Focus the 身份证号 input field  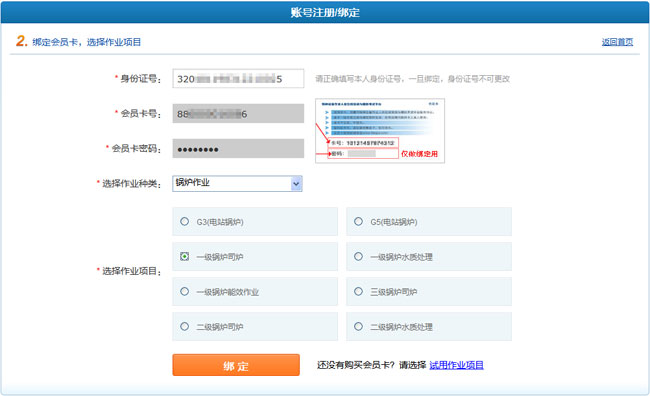point(238,78)
